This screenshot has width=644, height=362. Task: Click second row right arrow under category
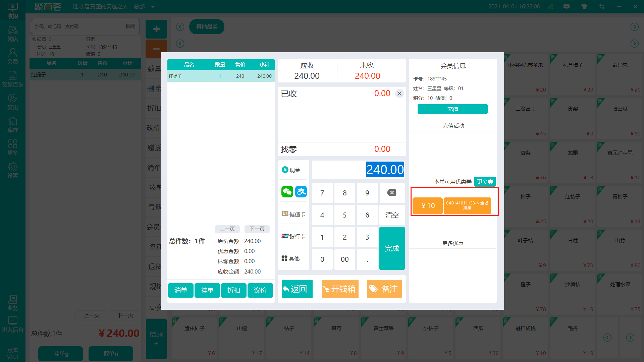(634, 44)
